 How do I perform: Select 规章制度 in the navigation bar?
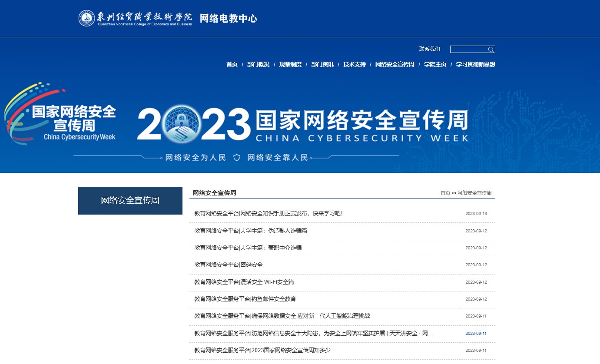(x=290, y=64)
